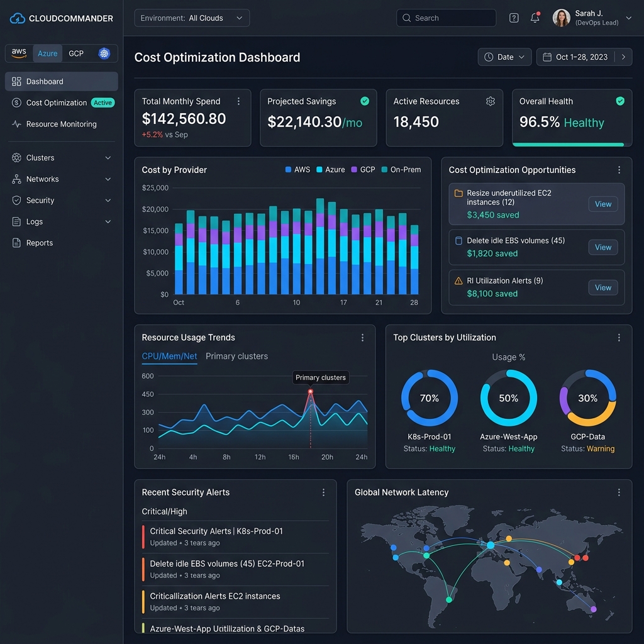Viewport: 644px width, 644px height.
Task: Open Cost Optimization Opportunities options menu
Action: (x=619, y=170)
